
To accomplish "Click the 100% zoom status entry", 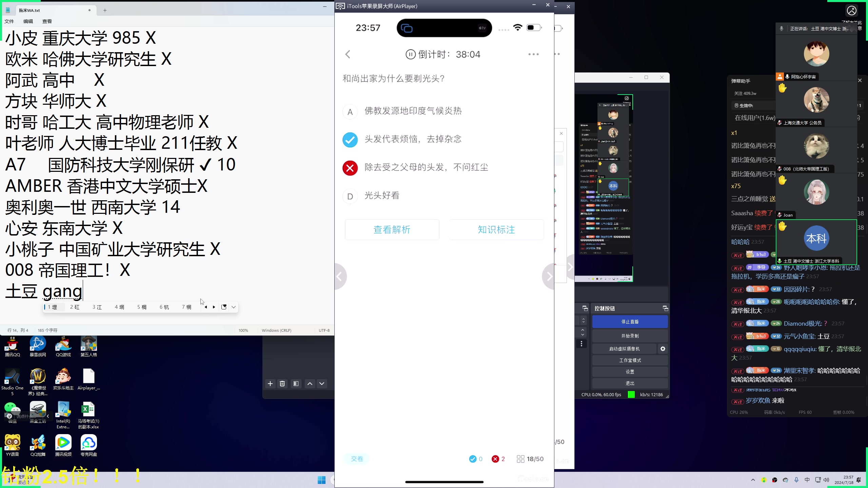I will click(243, 330).
